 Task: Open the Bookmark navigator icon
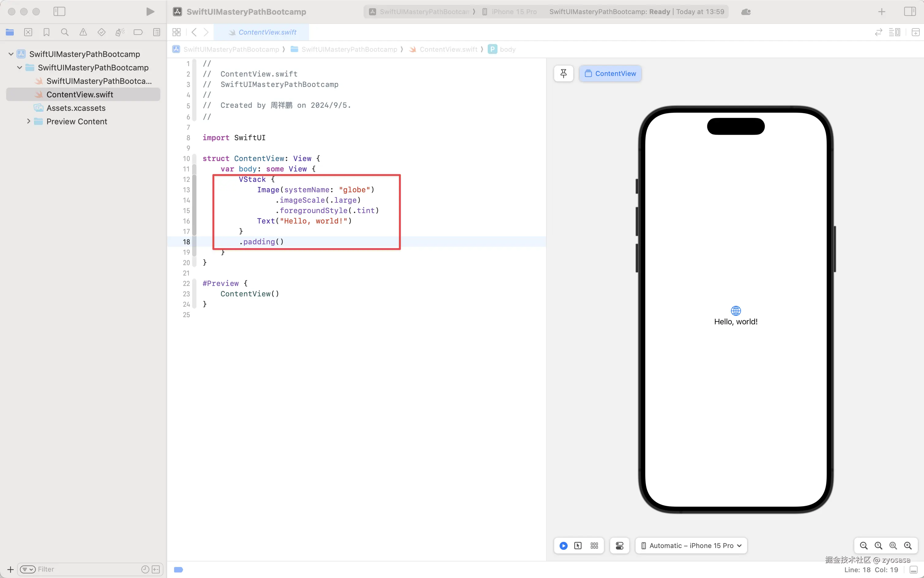click(x=46, y=32)
